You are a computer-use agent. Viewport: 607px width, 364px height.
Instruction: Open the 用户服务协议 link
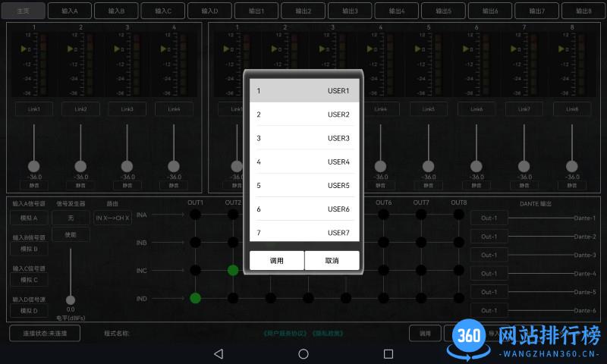coord(286,333)
